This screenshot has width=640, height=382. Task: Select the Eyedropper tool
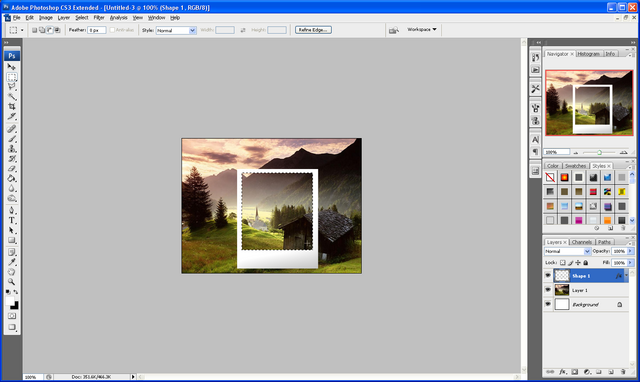11,262
